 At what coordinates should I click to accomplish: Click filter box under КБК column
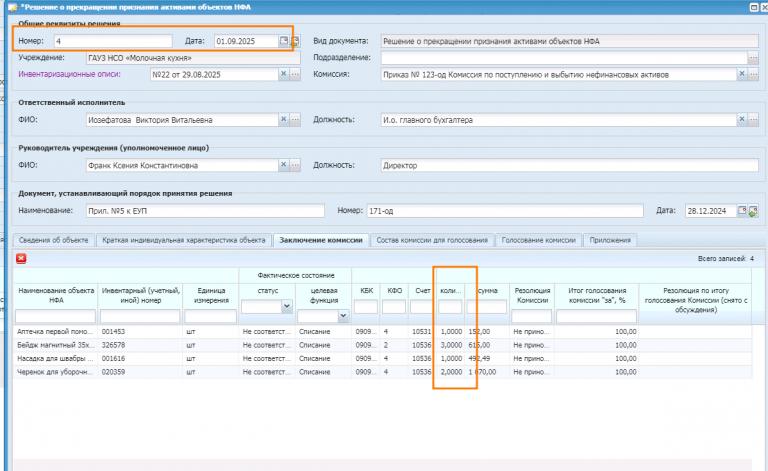tap(366, 307)
